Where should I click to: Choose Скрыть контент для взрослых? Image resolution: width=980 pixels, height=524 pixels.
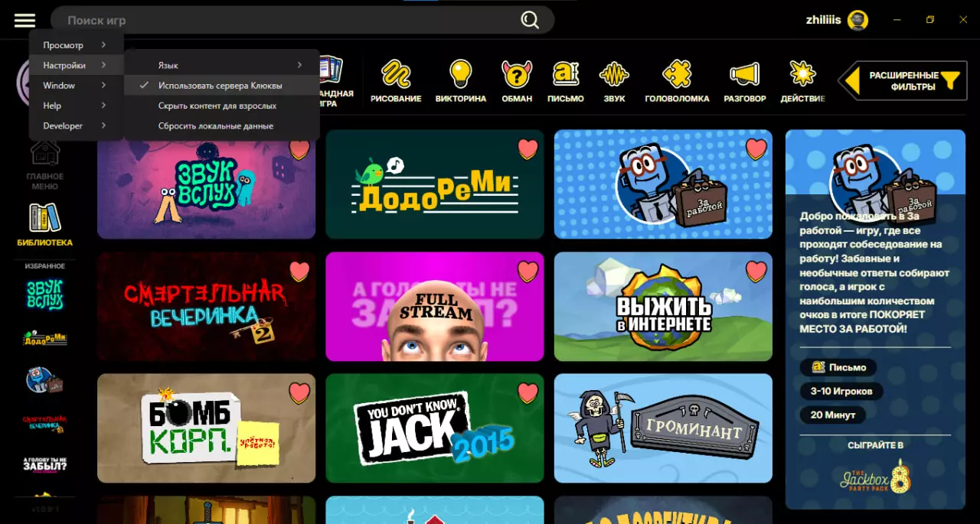[221, 106]
